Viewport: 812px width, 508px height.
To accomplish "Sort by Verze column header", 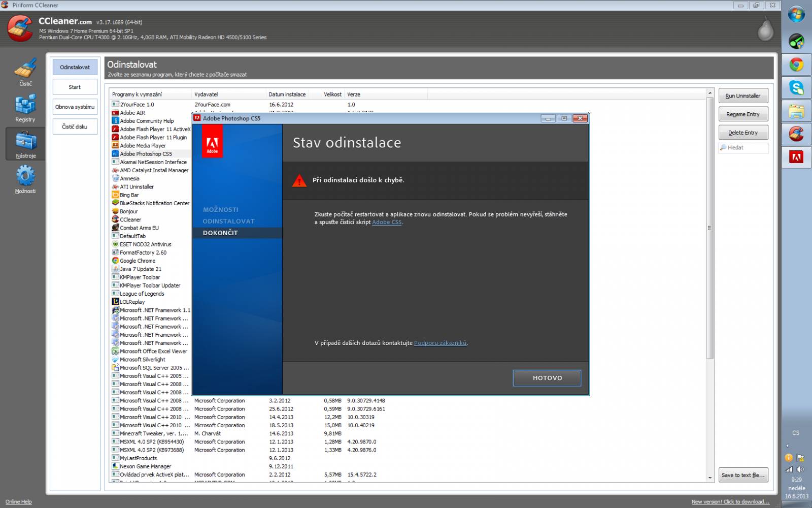I will coord(386,94).
